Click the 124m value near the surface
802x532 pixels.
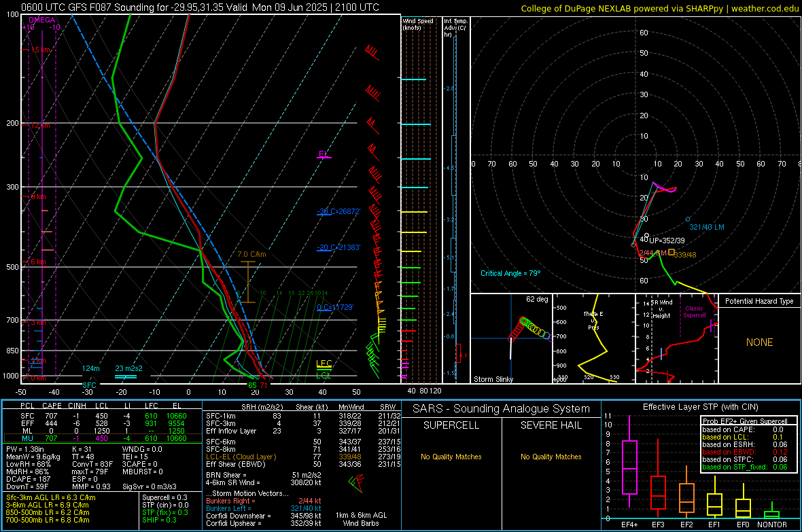tap(90, 368)
